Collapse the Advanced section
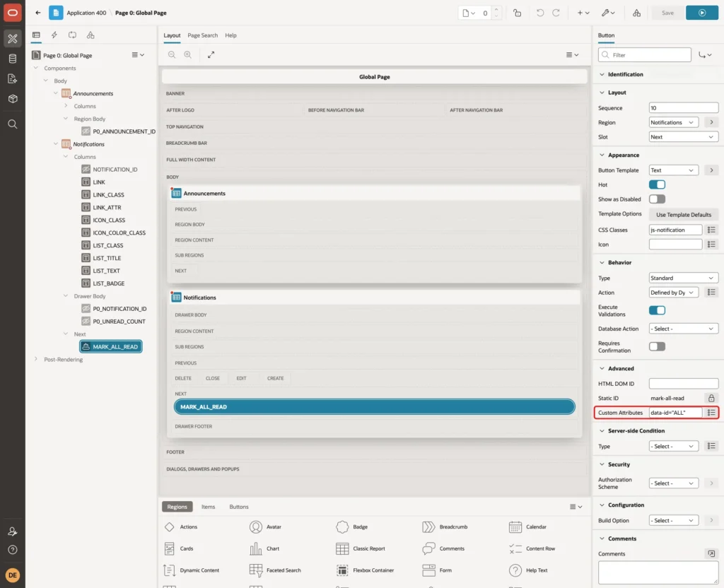Screen dimensions: 724x588 click(x=602, y=368)
